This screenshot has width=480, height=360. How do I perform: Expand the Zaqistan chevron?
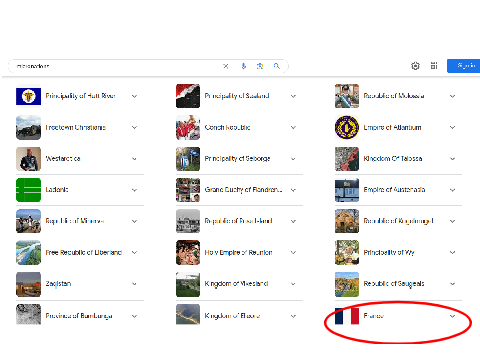134,284
